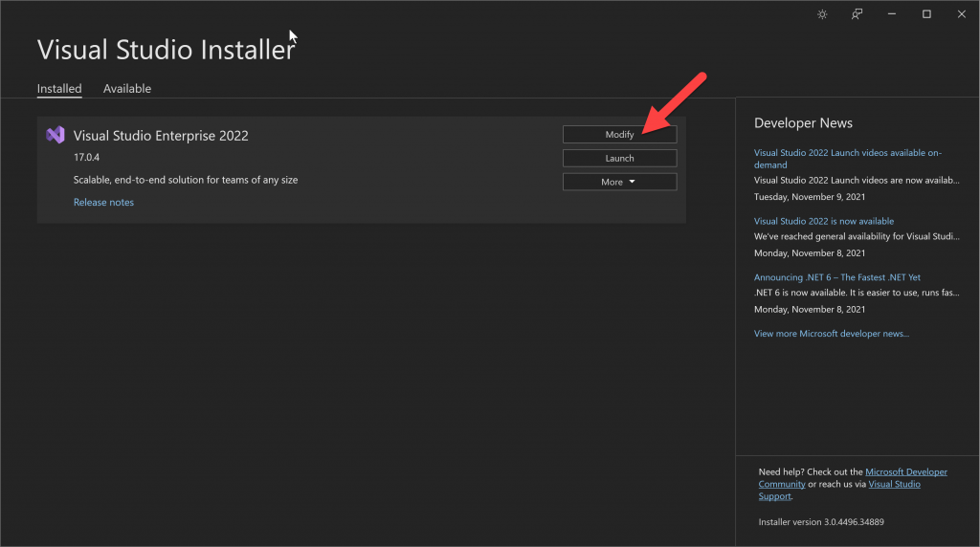The height and width of the screenshot is (547, 980).
Task: Switch to the Available tab
Action: coord(127,89)
